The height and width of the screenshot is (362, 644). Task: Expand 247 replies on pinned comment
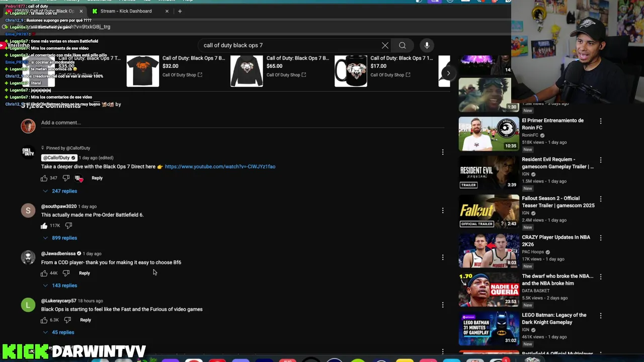[60, 191]
